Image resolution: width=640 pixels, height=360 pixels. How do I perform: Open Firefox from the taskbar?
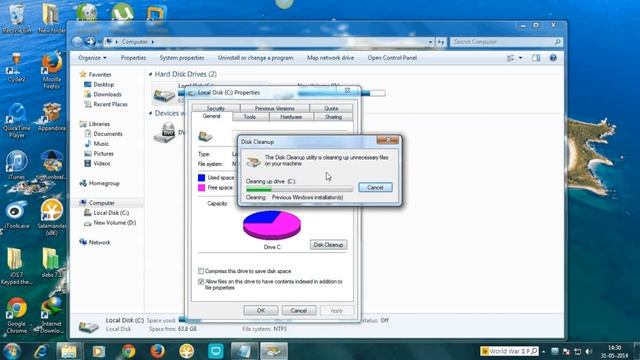coord(157,351)
